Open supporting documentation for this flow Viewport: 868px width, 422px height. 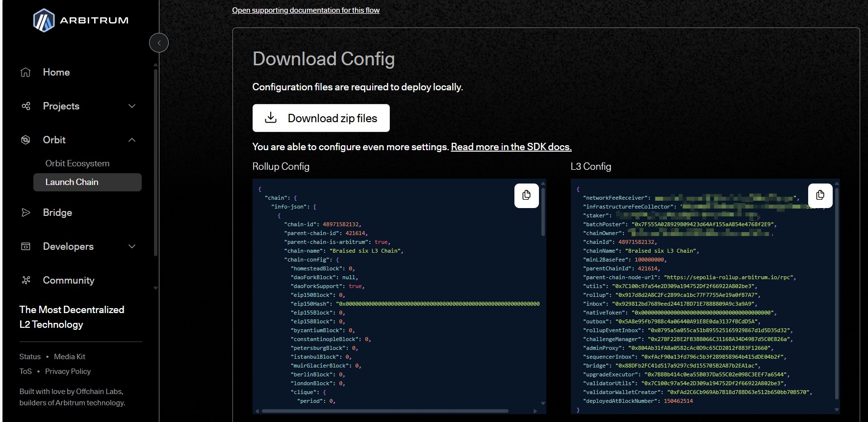pos(306,10)
